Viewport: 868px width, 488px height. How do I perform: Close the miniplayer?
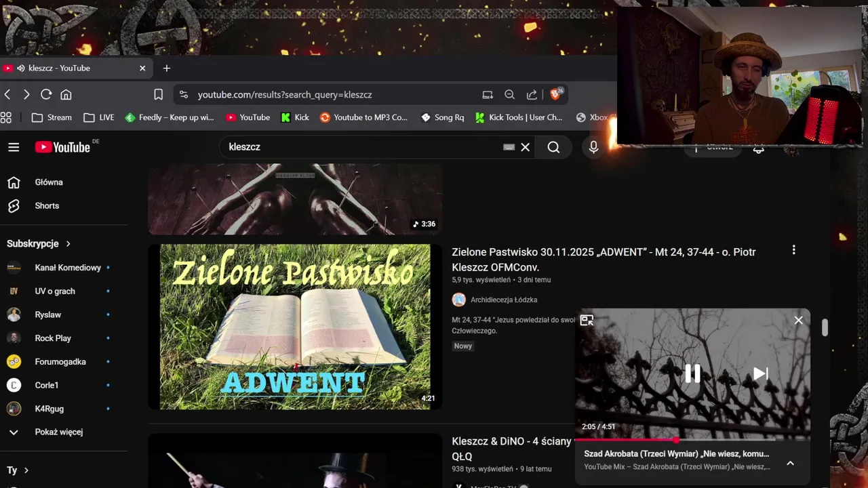798,320
